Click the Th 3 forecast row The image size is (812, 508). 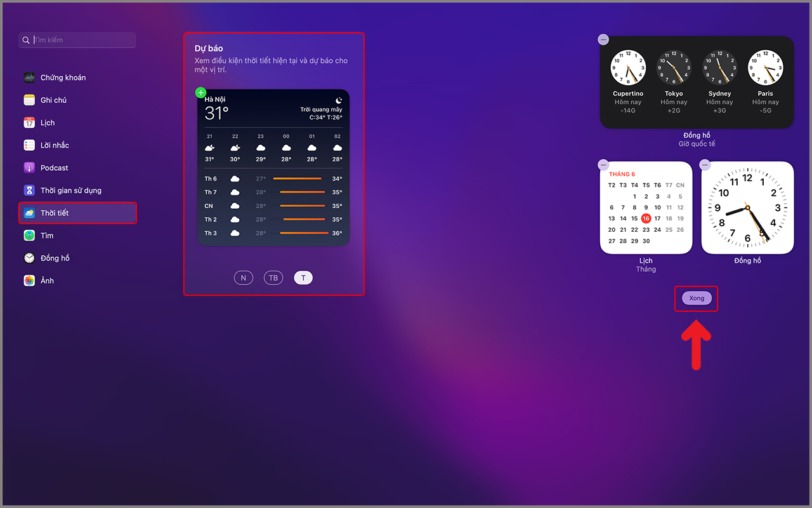pos(273,233)
